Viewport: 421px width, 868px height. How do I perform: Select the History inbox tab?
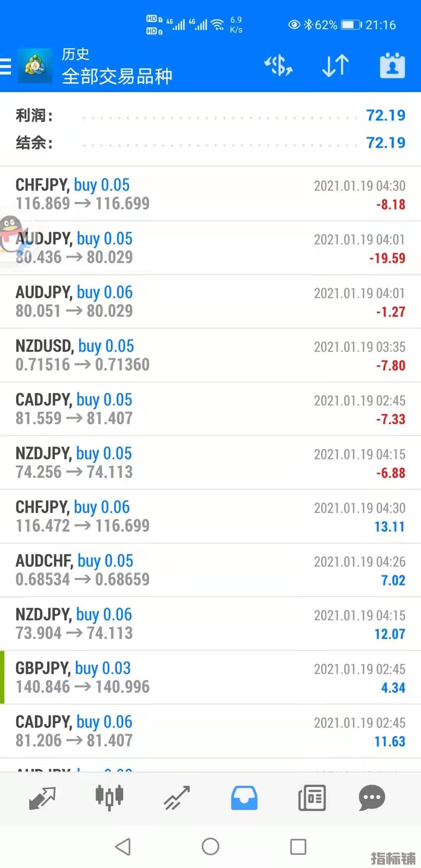pos(244,798)
